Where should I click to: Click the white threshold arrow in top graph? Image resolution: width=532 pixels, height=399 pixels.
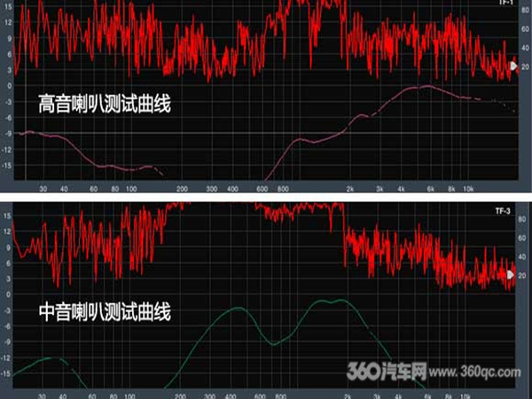[514, 66]
